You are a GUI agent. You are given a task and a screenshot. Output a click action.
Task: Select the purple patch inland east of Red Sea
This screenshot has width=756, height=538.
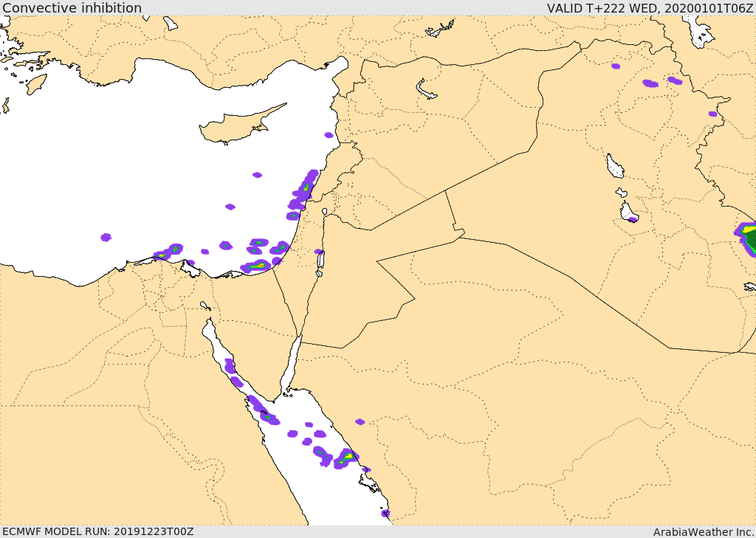tap(360, 422)
